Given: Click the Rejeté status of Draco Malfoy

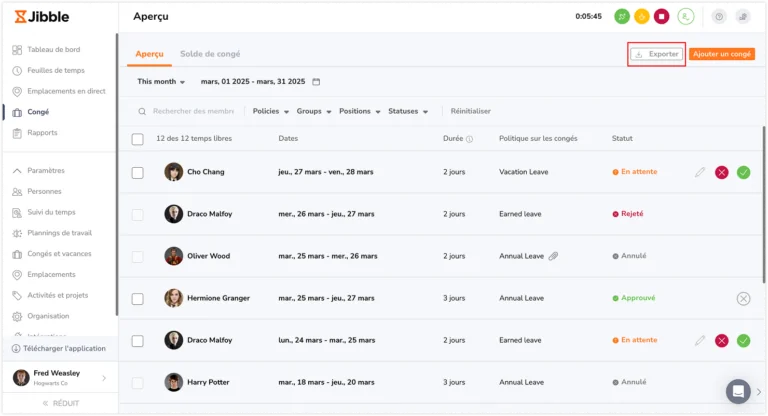Looking at the screenshot, I should point(627,214).
